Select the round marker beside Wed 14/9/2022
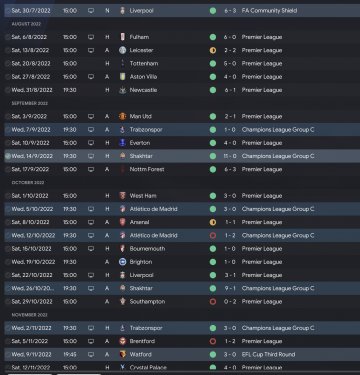360x375 pixels. pyautogui.click(x=8, y=156)
